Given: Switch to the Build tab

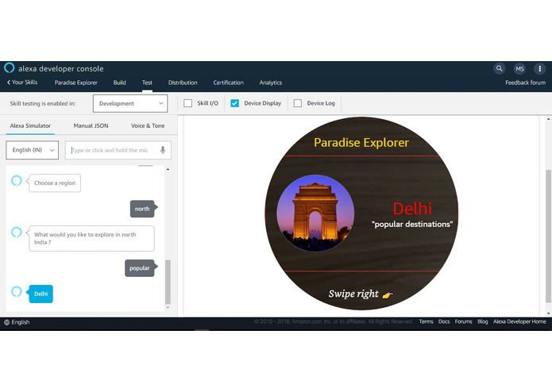Looking at the screenshot, I should 120,83.
